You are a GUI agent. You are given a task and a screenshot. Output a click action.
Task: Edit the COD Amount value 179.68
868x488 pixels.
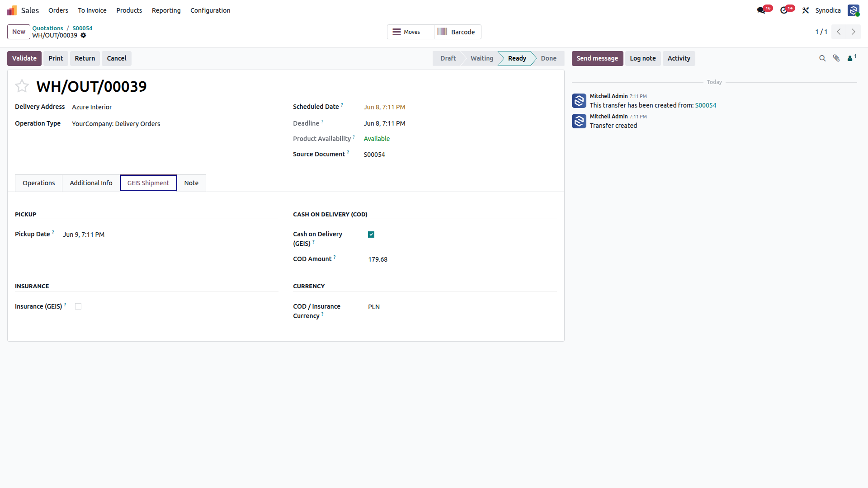(462, 259)
